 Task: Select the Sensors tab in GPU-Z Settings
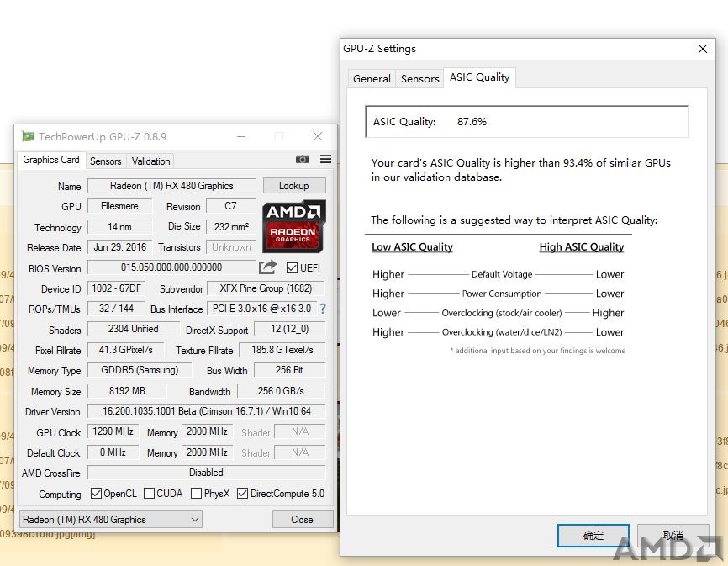point(419,78)
